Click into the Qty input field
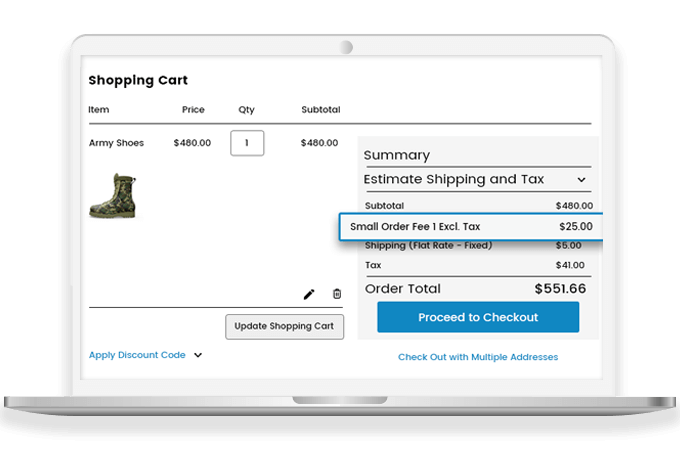The width and height of the screenshot is (680, 450). [x=247, y=142]
